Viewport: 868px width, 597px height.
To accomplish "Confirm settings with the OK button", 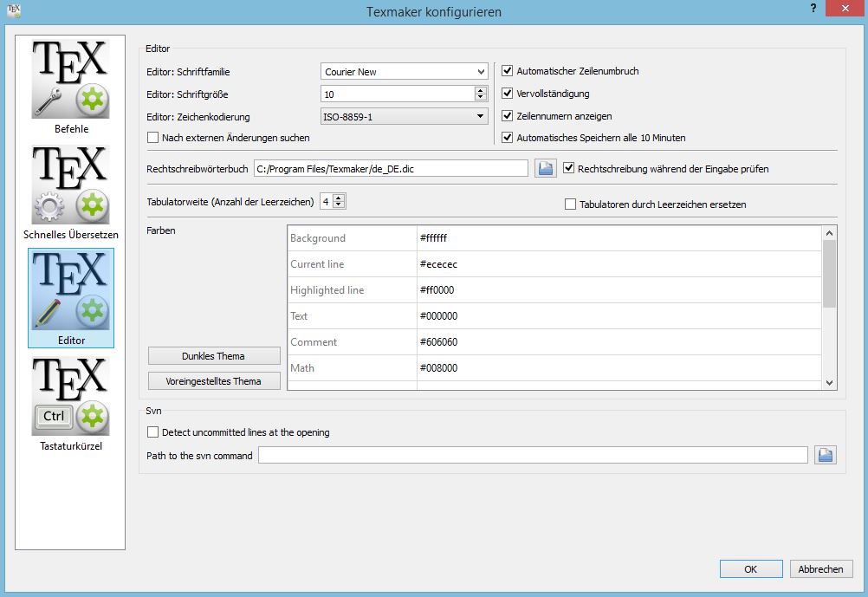I will tap(751, 568).
